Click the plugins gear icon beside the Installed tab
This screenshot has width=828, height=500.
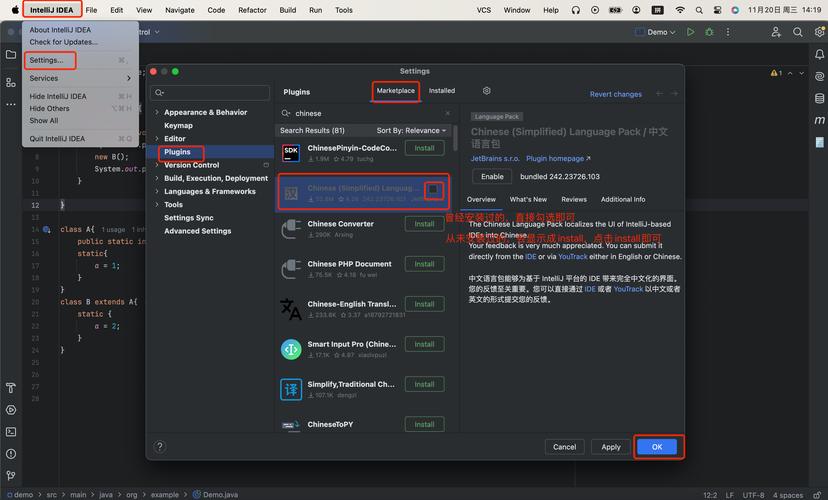coord(487,91)
